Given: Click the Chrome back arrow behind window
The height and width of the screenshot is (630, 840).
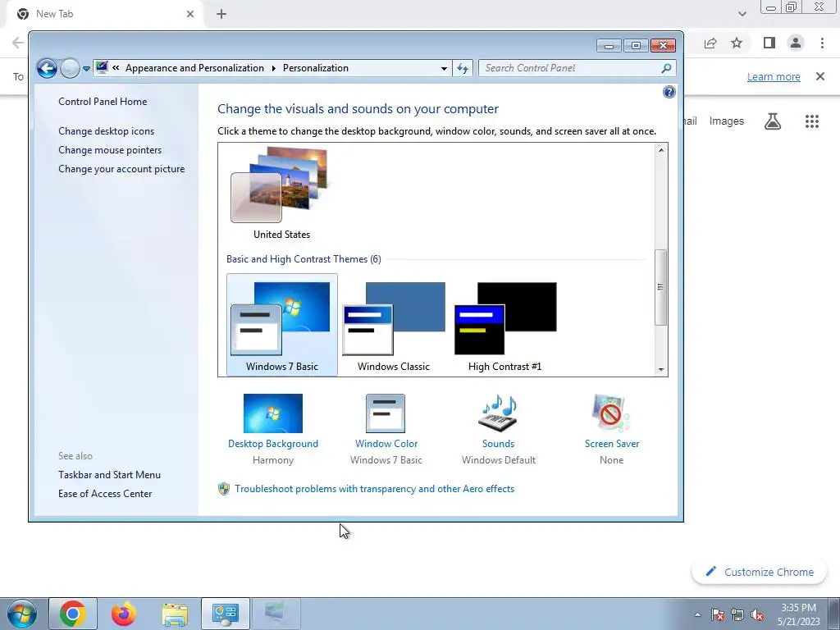Looking at the screenshot, I should click(x=17, y=43).
